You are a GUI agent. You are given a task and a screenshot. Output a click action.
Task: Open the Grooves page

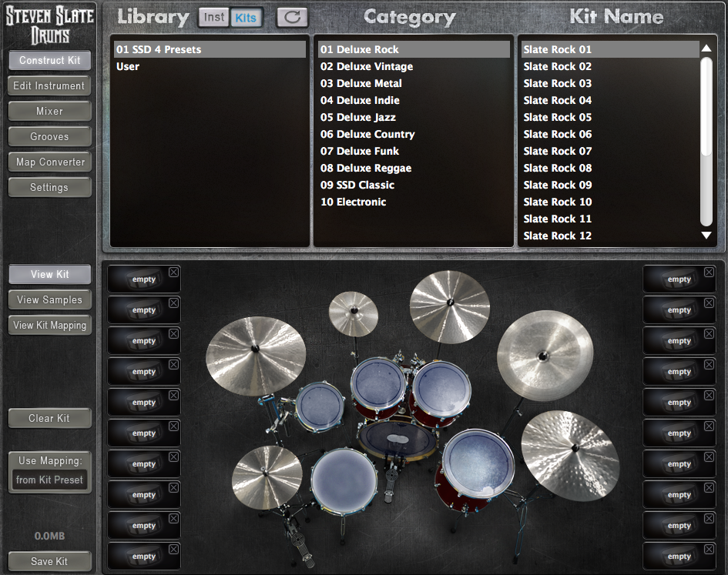pos(49,137)
